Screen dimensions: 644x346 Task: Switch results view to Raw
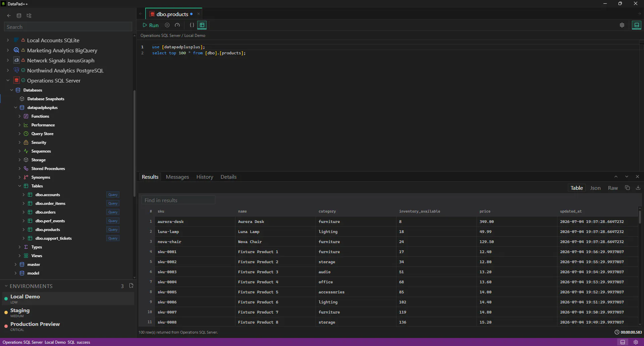(x=613, y=188)
